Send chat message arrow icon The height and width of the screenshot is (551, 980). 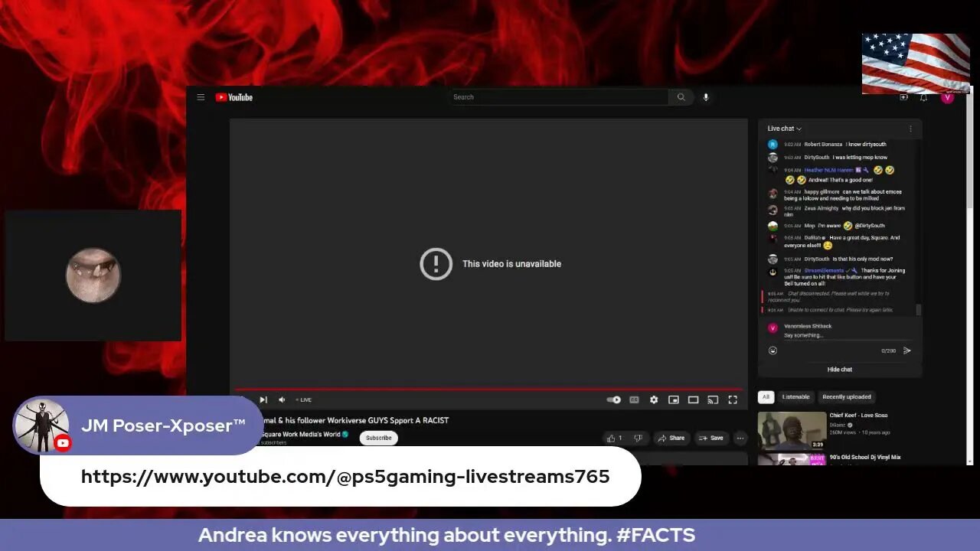[x=907, y=350]
